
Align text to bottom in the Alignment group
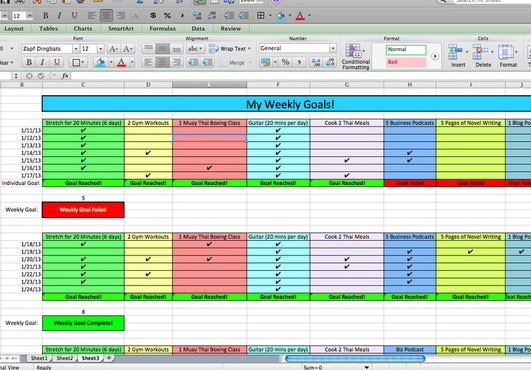pyautogui.click(x=176, y=49)
